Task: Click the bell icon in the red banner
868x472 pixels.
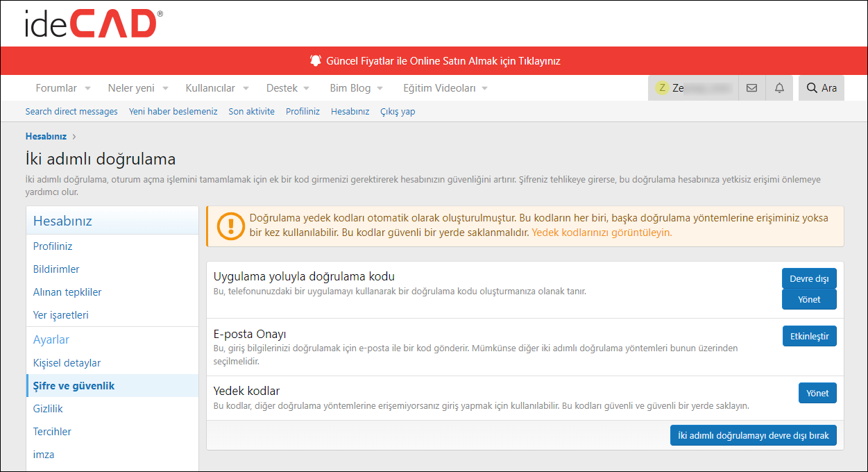Action: tap(316, 60)
